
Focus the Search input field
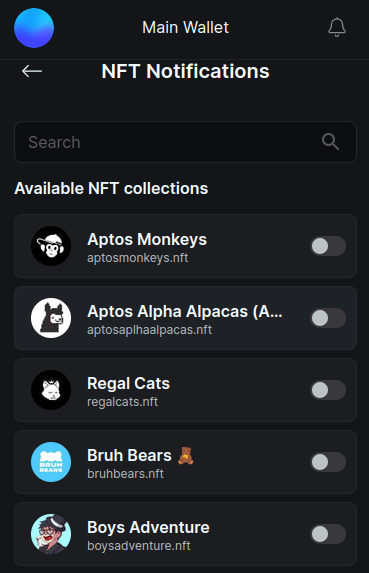click(185, 142)
